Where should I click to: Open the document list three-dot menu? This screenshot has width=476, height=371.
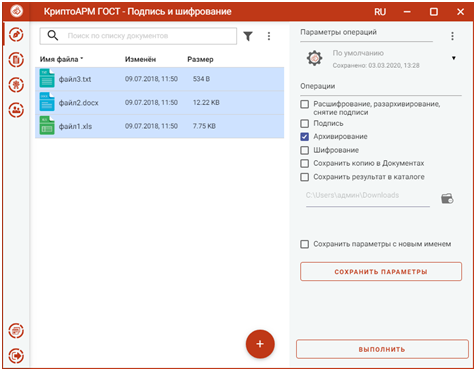(269, 36)
